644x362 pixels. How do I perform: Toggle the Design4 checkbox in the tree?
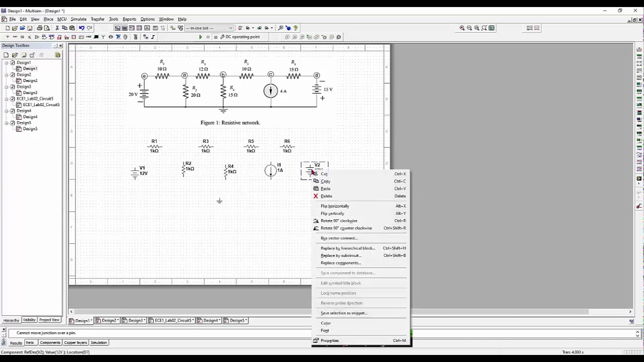pyautogui.click(x=13, y=111)
